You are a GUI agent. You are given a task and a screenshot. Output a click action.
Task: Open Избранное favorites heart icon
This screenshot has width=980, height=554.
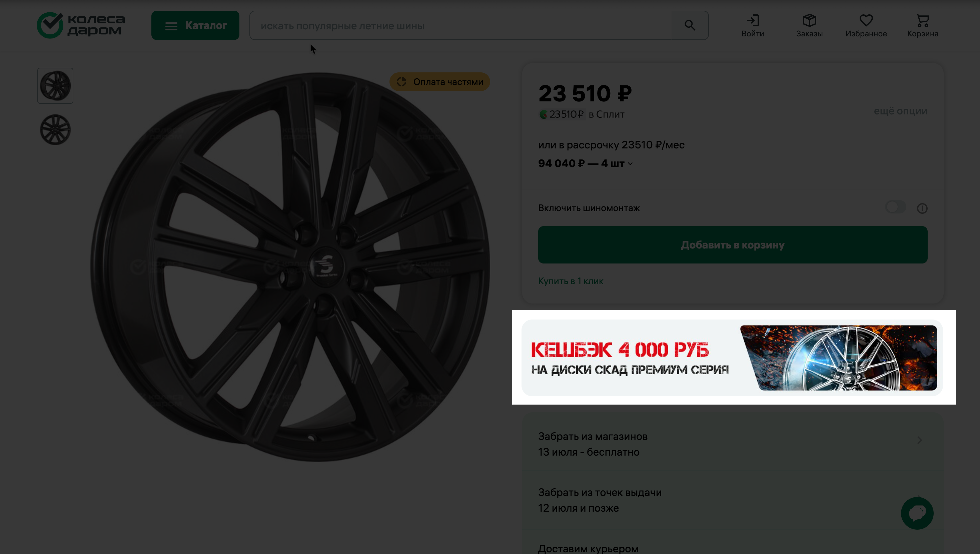click(866, 25)
